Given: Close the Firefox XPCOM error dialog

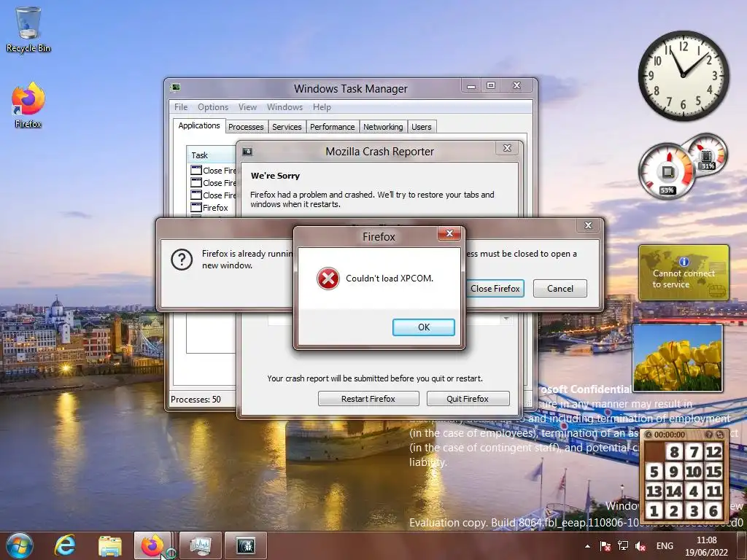Looking at the screenshot, I should 449,233.
